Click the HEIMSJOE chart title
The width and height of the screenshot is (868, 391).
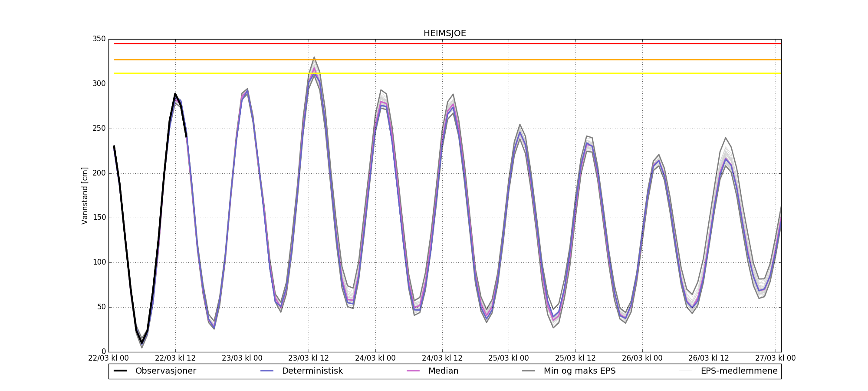[x=444, y=33]
